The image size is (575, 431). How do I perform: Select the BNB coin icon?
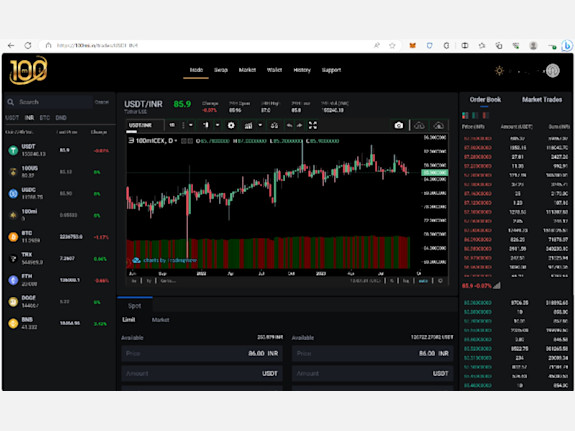(x=13, y=324)
